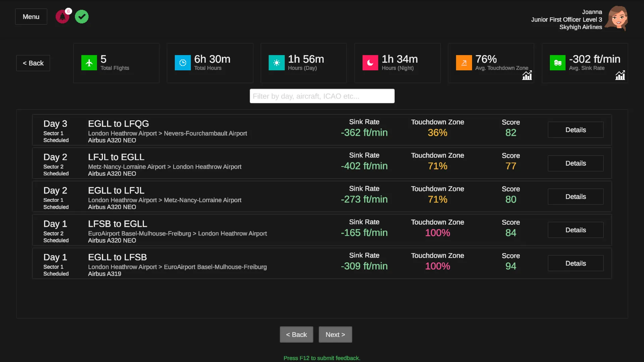Click the sun Hours (Day) icon
This screenshot has height=362, width=644.
(x=276, y=63)
